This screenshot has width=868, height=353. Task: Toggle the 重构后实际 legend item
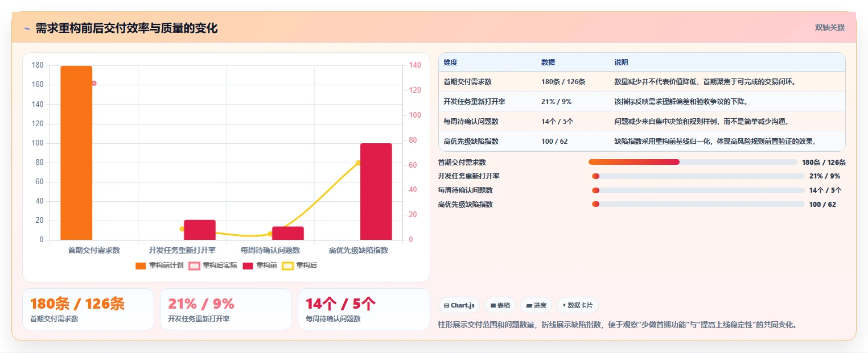(x=212, y=265)
